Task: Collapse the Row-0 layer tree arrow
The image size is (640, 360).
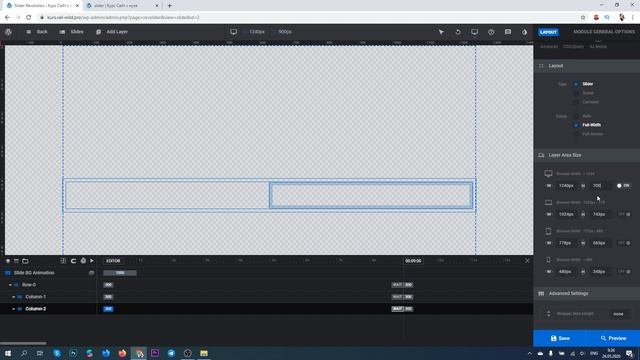Action: (x=10, y=285)
